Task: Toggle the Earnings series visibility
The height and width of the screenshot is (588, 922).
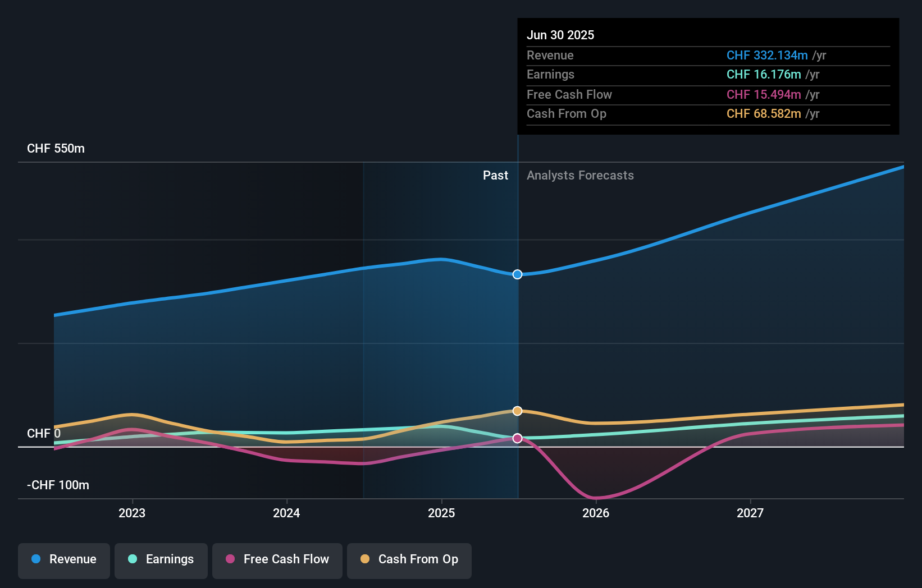Action: [x=161, y=559]
